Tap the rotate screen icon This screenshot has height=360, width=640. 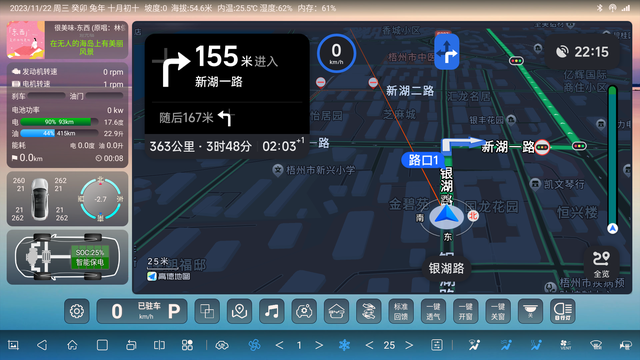click(x=131, y=345)
